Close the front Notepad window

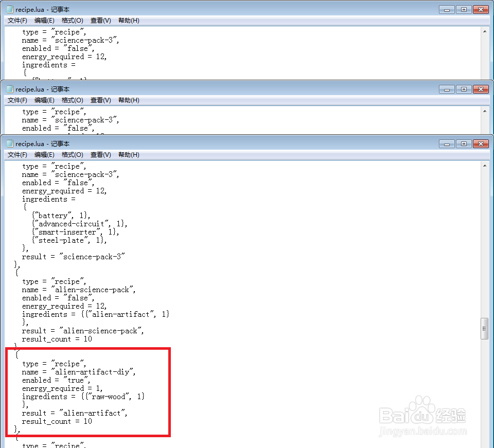point(481,144)
